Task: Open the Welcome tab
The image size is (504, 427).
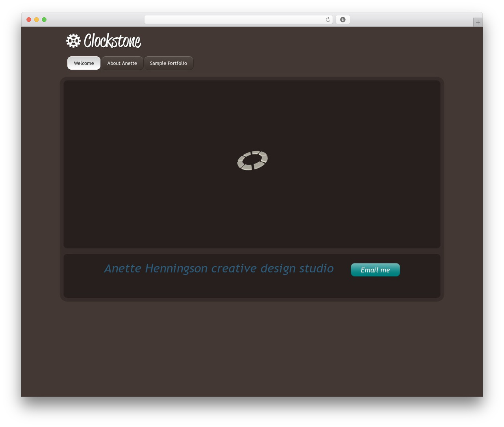Action: [x=84, y=63]
